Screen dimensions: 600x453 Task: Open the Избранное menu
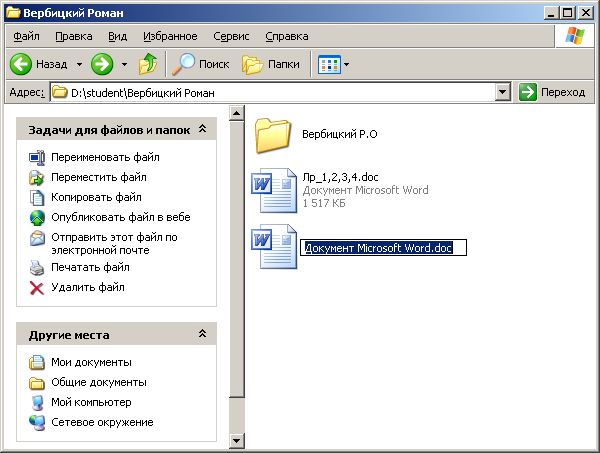coord(170,36)
